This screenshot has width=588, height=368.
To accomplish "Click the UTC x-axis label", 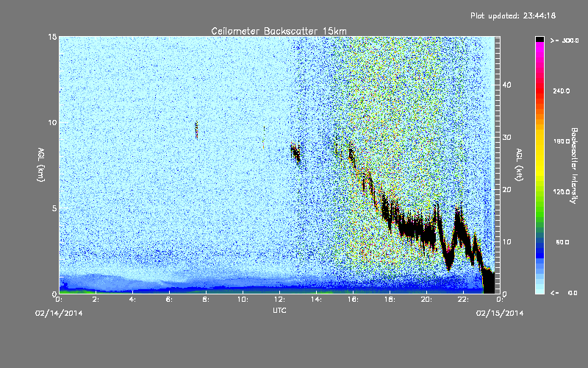I will (x=279, y=310).
